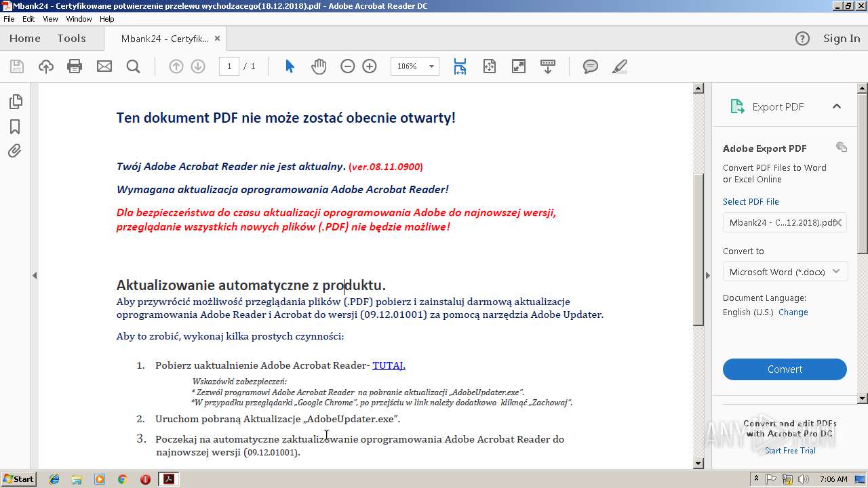The image size is (868, 488).
Task: Click the document vertical scrollbar thumb
Action: click(x=698, y=249)
